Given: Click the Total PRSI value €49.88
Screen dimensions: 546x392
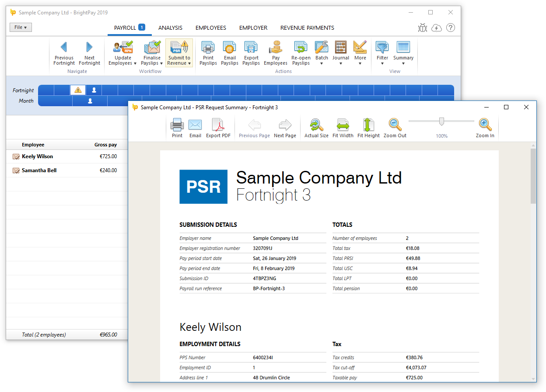Looking at the screenshot, I should pyautogui.click(x=413, y=258).
